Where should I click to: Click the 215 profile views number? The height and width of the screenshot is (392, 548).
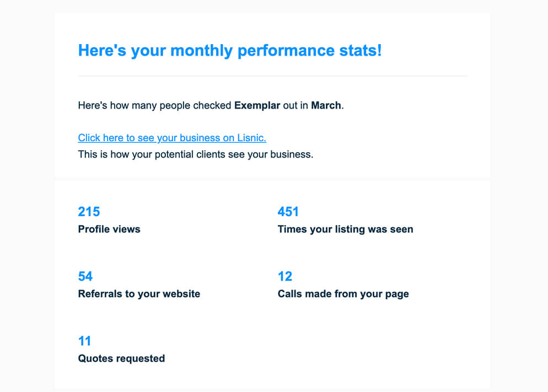click(x=89, y=212)
